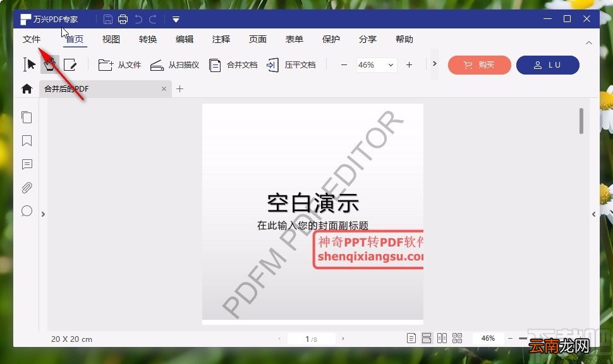The image size is (613, 364).
Task: Zoom out with the toolbar minus button
Action: [344, 65]
